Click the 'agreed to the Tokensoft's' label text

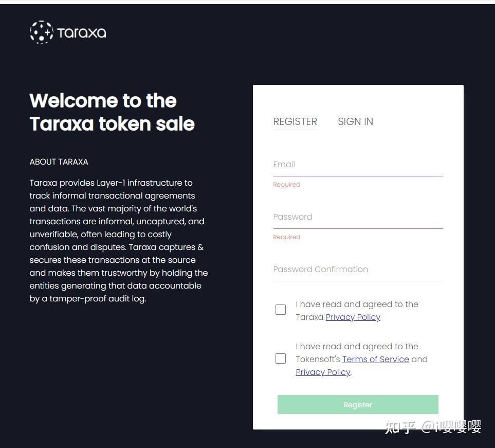[x=357, y=347]
